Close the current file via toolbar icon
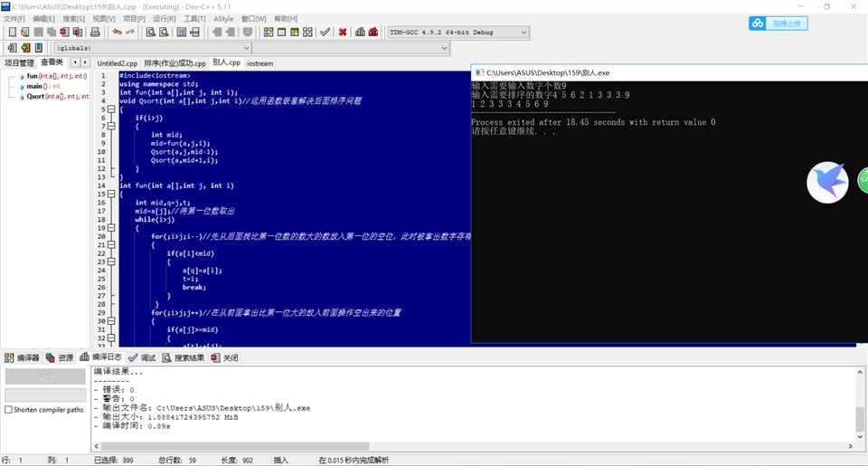The image size is (868, 466). [x=65, y=33]
